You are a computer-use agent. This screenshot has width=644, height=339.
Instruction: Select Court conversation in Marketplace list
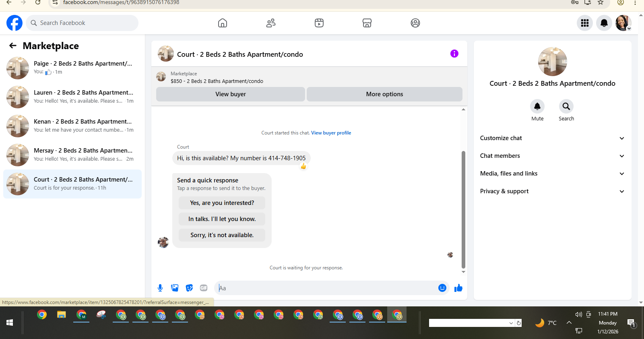(x=72, y=184)
